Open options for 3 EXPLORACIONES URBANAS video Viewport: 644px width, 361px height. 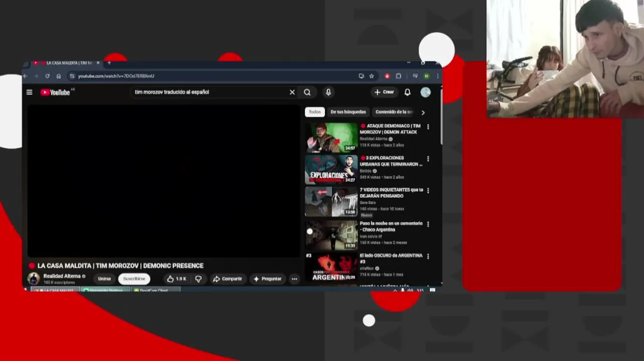point(428,159)
